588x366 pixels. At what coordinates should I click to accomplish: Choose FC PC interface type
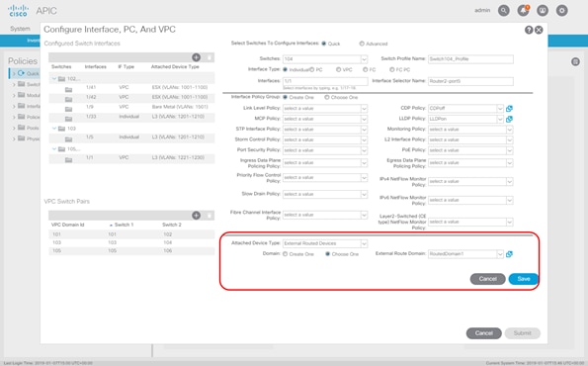coord(391,69)
